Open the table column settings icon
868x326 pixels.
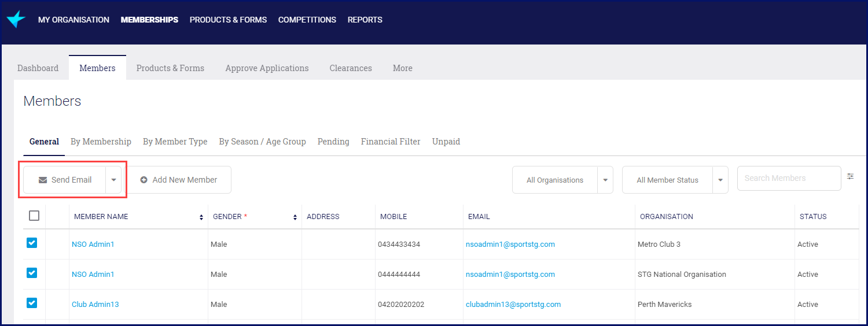pyautogui.click(x=850, y=176)
